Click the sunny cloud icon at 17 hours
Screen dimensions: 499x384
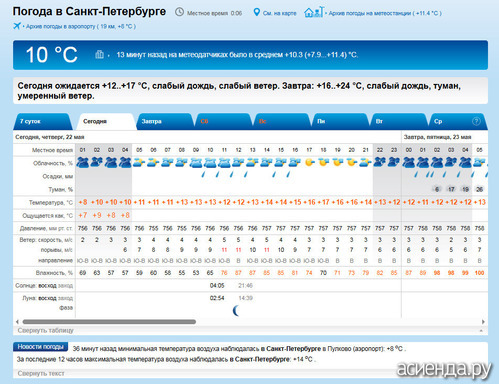coord(309,163)
